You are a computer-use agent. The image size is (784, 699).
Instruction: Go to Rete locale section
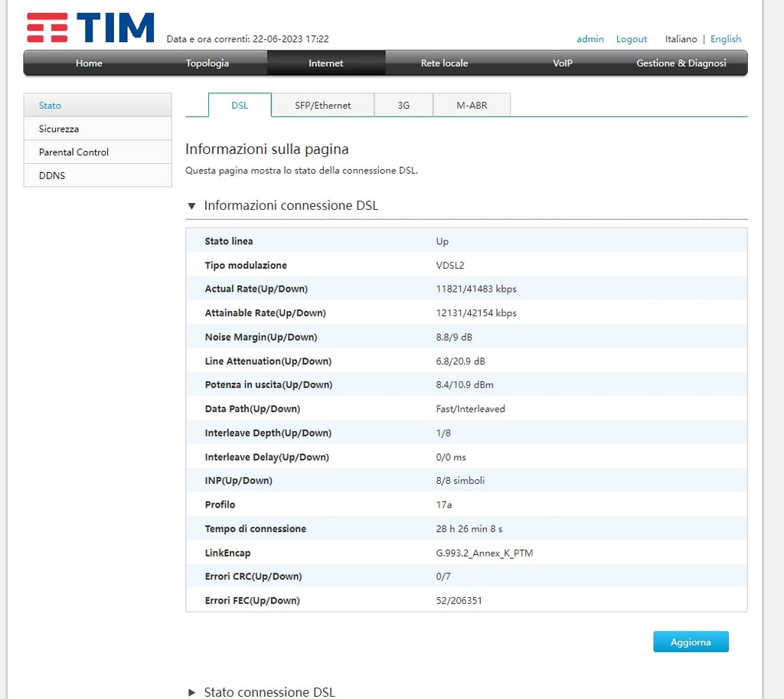444,64
